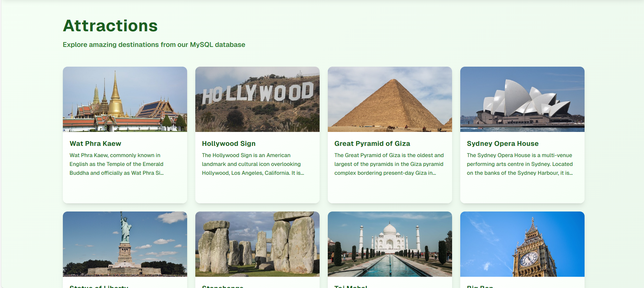The height and width of the screenshot is (288, 644).
Task: Click the Wat Phra Kaew description text
Action: 117,164
